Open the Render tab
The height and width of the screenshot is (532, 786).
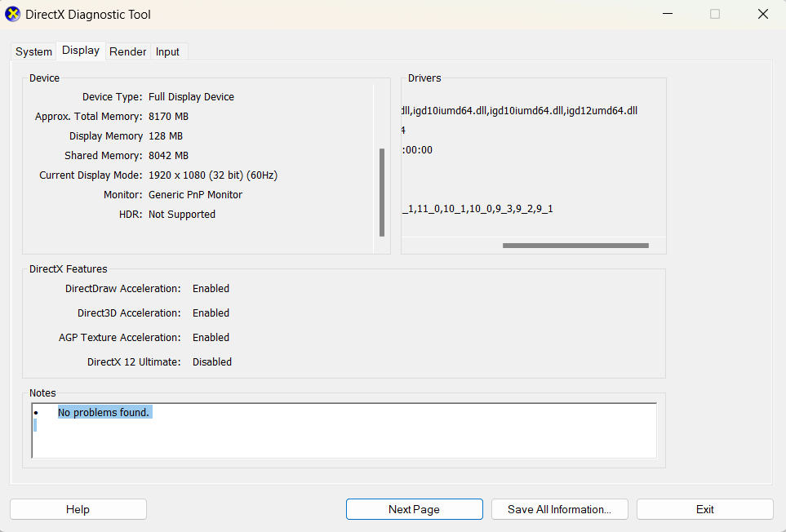(128, 51)
